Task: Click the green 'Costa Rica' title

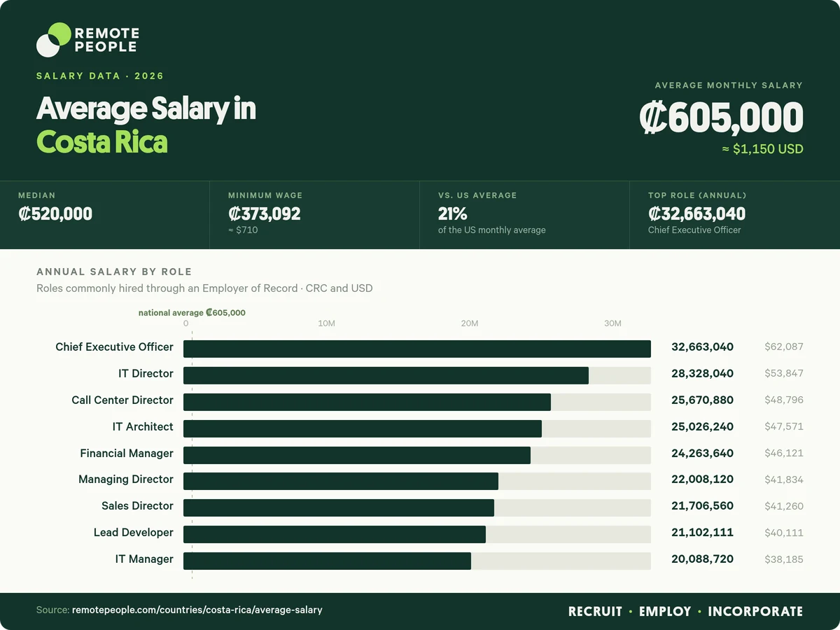Action: (x=102, y=142)
